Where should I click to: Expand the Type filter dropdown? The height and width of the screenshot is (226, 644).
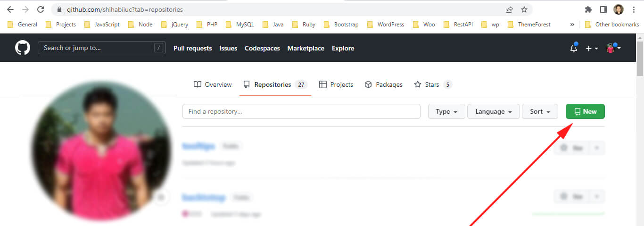[446, 111]
